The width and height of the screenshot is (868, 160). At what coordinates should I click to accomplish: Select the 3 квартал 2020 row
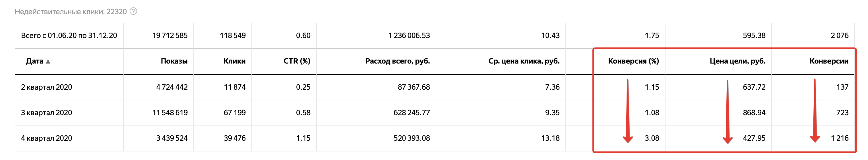(435, 113)
